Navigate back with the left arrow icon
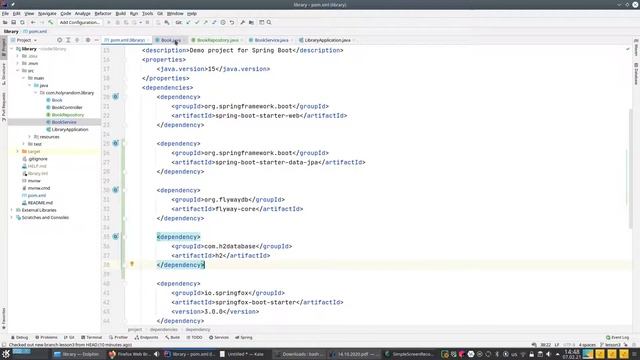Screen dimensions: 640x360 (33, 22)
